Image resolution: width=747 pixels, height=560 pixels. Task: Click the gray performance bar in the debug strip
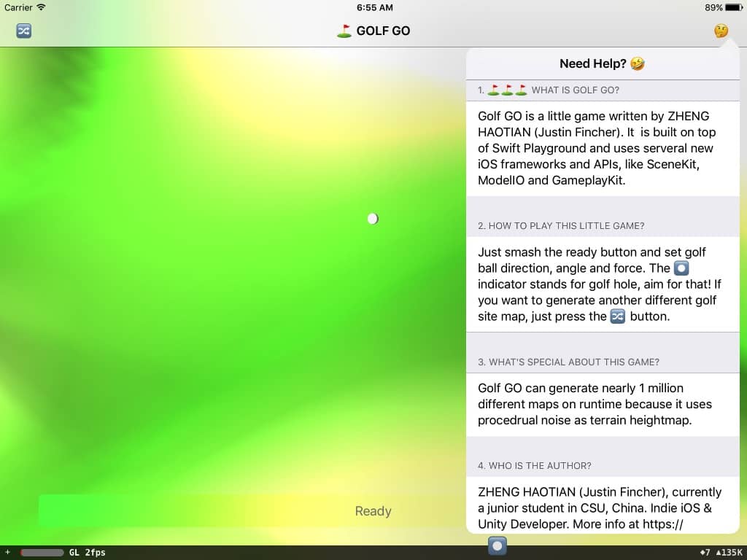tap(42, 553)
